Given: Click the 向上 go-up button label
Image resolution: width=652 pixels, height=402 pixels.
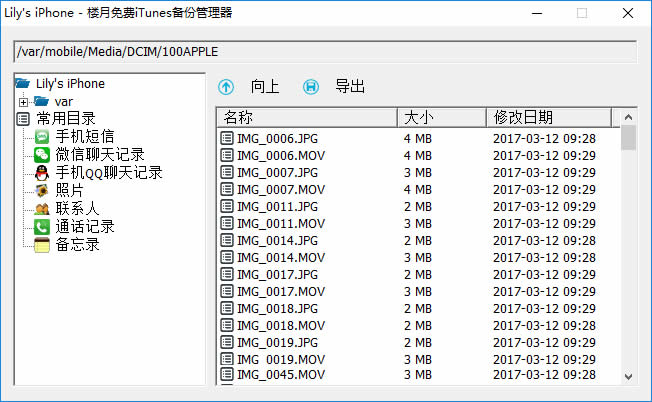Looking at the screenshot, I should click(265, 87).
